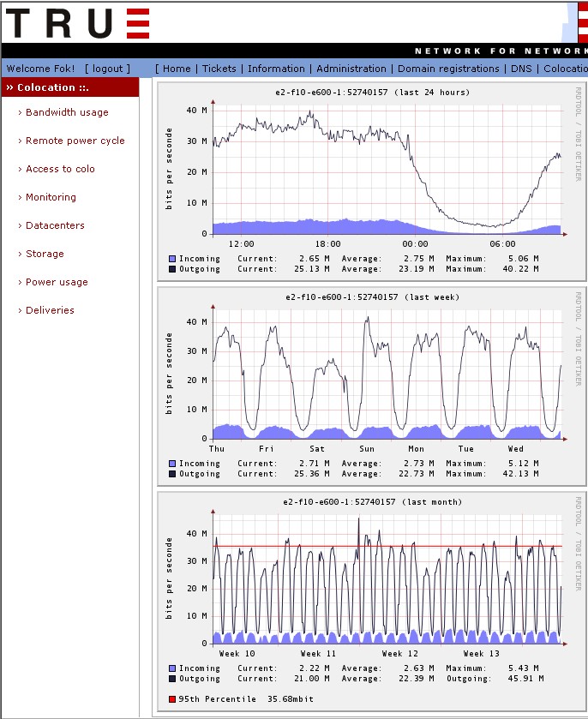Open the Monitoring sidebar link
588x719 pixels.
point(51,197)
